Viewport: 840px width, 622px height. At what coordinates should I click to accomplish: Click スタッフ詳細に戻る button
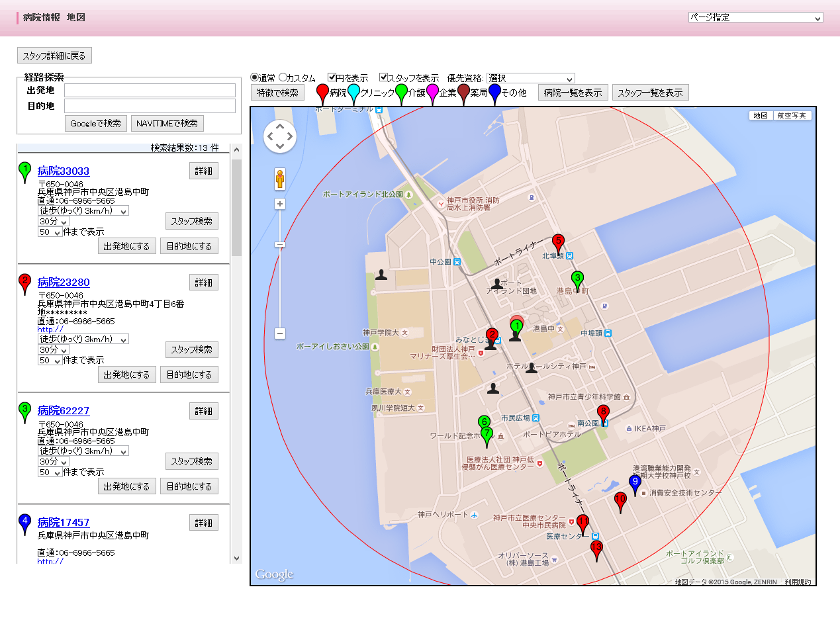coord(54,56)
